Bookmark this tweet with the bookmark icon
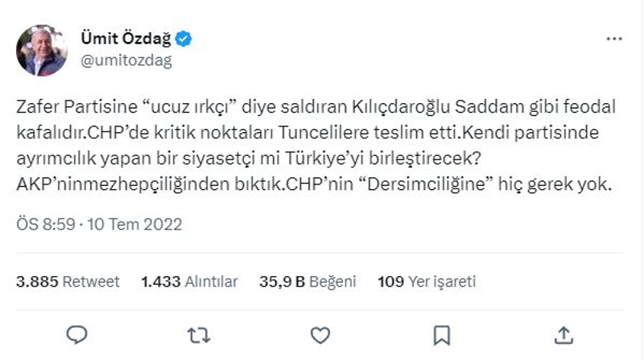This screenshot has height=360, width=644. (442, 335)
